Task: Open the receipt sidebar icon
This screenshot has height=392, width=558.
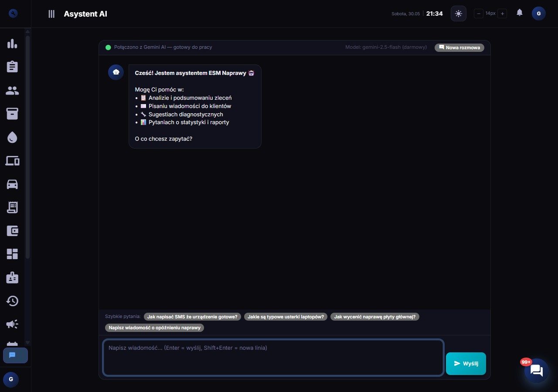Action: click(x=12, y=207)
